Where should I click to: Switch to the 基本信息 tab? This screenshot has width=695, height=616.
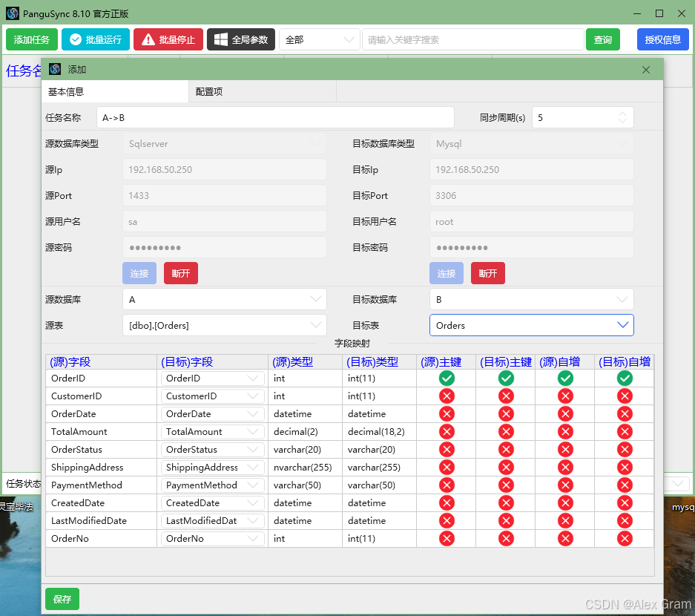click(115, 92)
